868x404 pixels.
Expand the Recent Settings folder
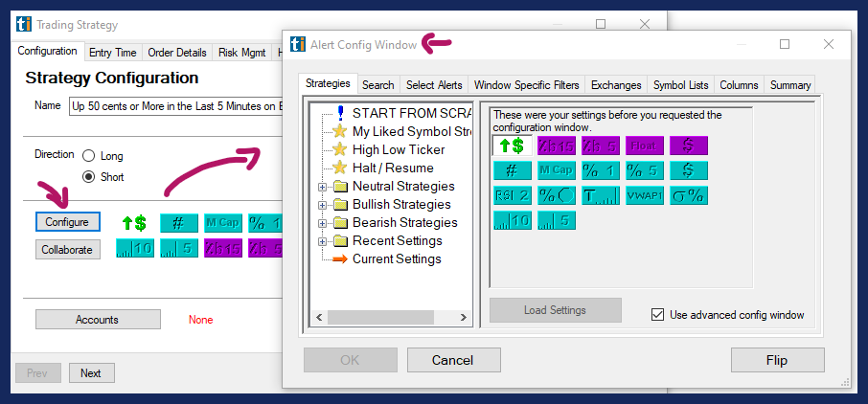tap(322, 241)
